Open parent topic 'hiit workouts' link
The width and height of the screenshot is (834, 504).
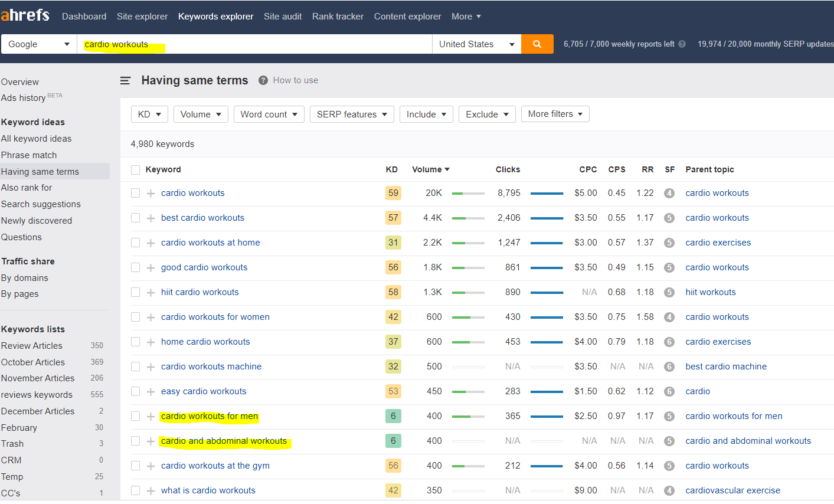click(x=711, y=292)
